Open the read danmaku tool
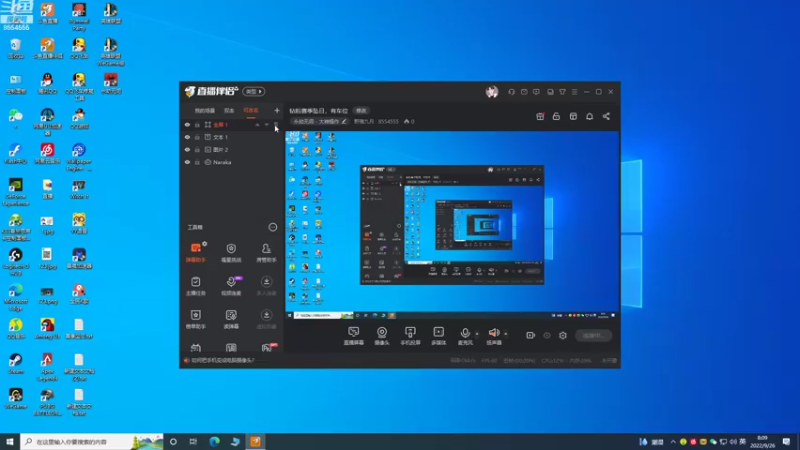This screenshot has width=800, height=450. 231,319
